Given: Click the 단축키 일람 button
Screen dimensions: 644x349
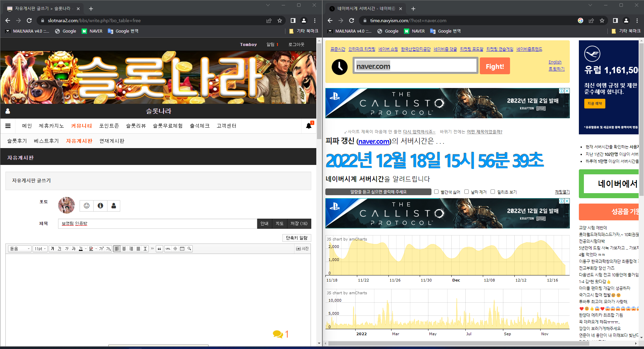Looking at the screenshot, I should (x=296, y=238).
